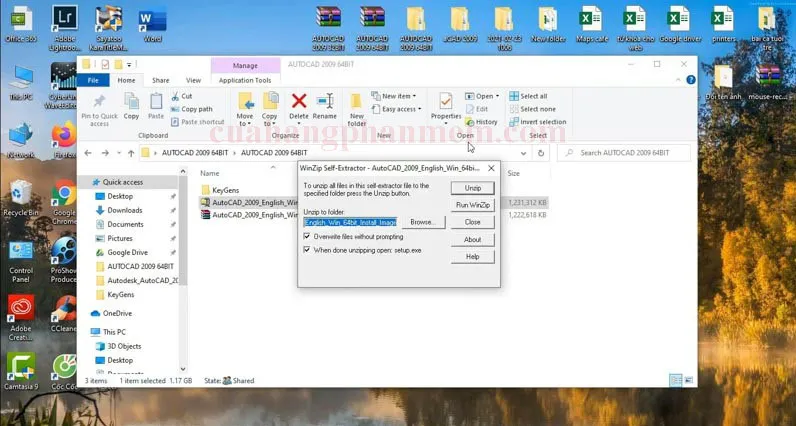Image resolution: width=796 pixels, height=426 pixels.
Task: Click the Rename icon in the ribbon
Action: click(325, 101)
